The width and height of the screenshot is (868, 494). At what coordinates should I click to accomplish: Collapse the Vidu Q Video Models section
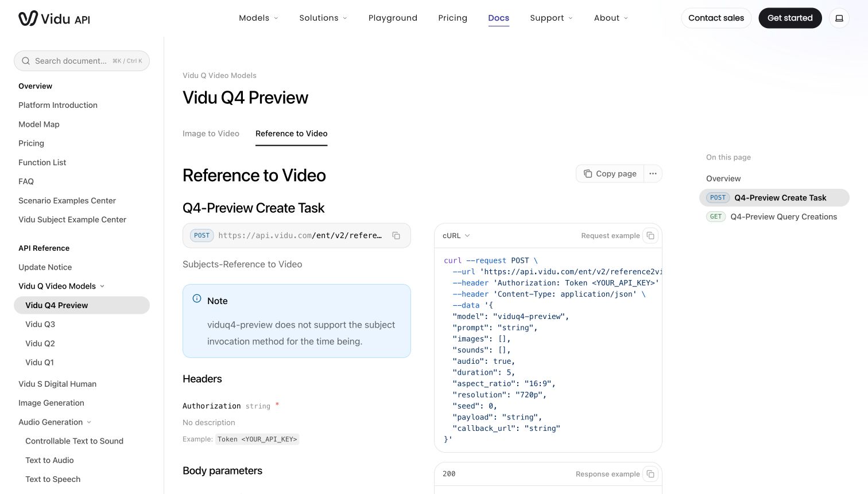61,286
